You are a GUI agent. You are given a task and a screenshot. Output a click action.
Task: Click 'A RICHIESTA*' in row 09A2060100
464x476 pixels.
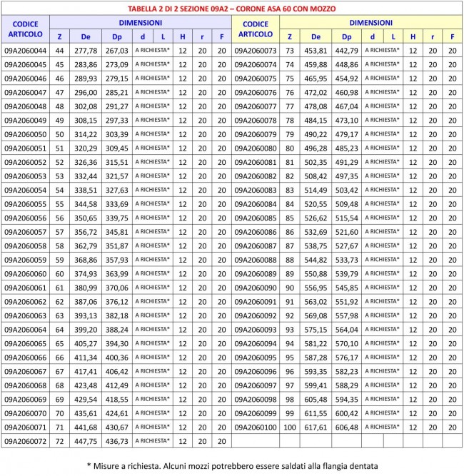point(383,427)
